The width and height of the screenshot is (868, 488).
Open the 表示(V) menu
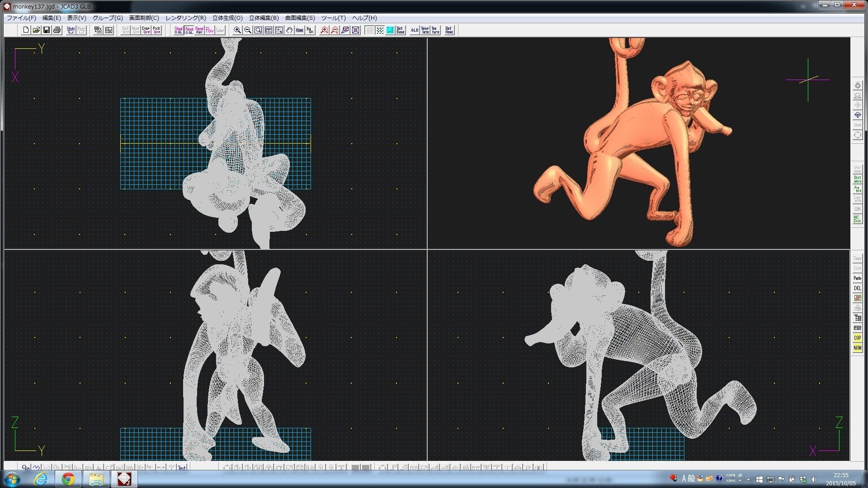coord(77,18)
